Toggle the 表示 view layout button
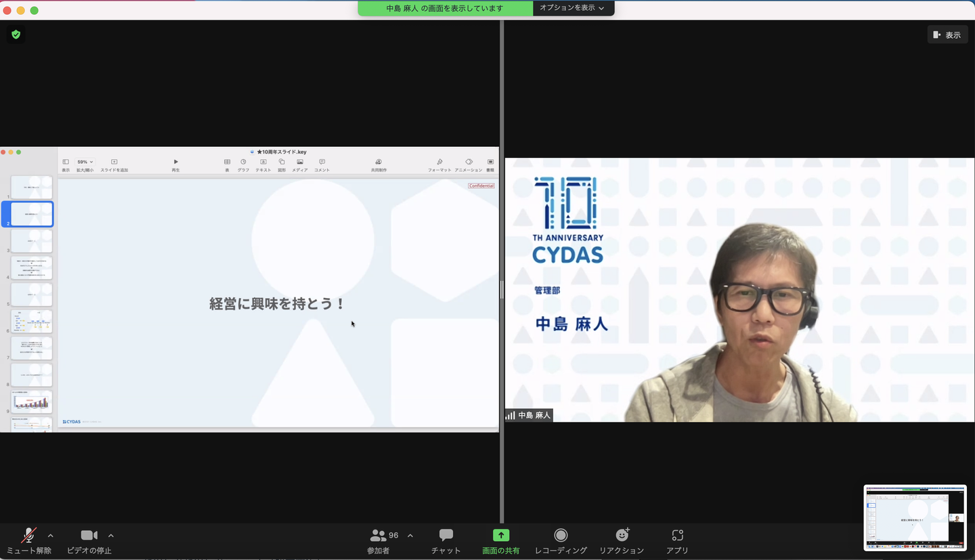The width and height of the screenshot is (975, 560). coord(947,35)
